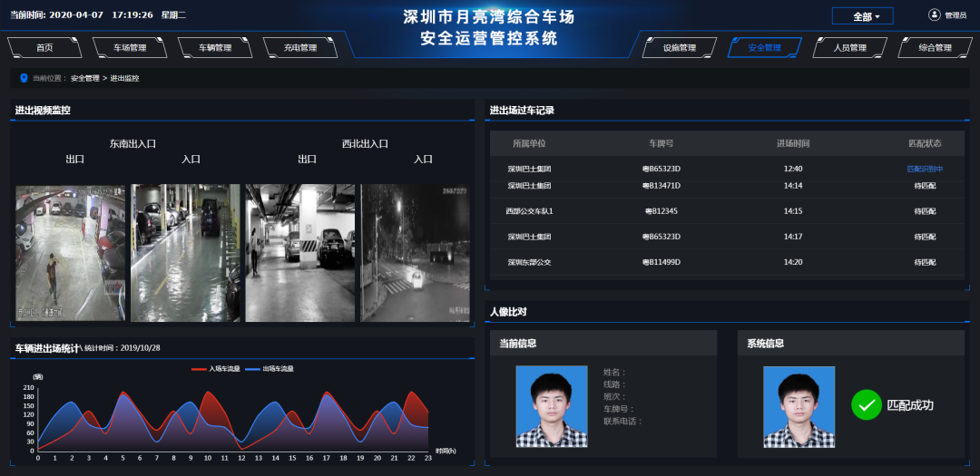Open the 全部 dropdown at top

[x=861, y=16]
